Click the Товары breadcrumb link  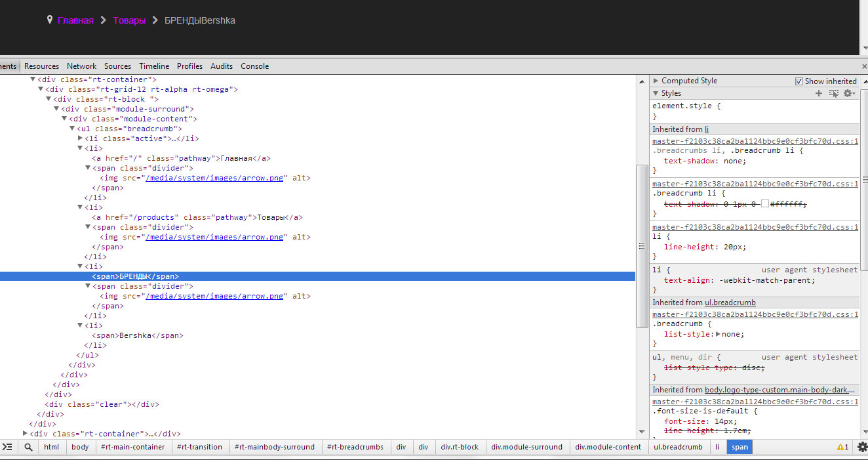click(x=129, y=20)
